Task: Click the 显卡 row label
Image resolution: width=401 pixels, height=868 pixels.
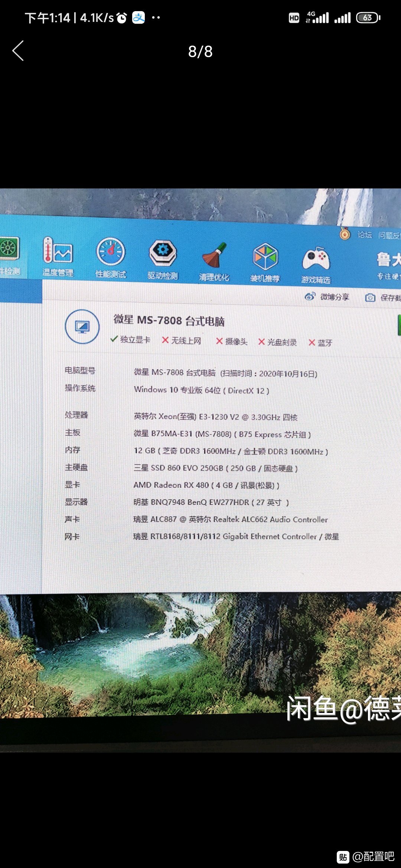Action: pos(72,484)
